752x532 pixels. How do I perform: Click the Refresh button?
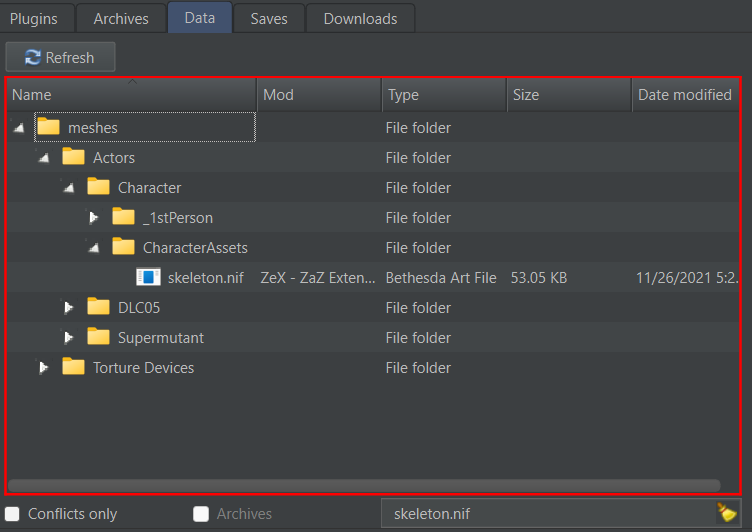(x=60, y=57)
